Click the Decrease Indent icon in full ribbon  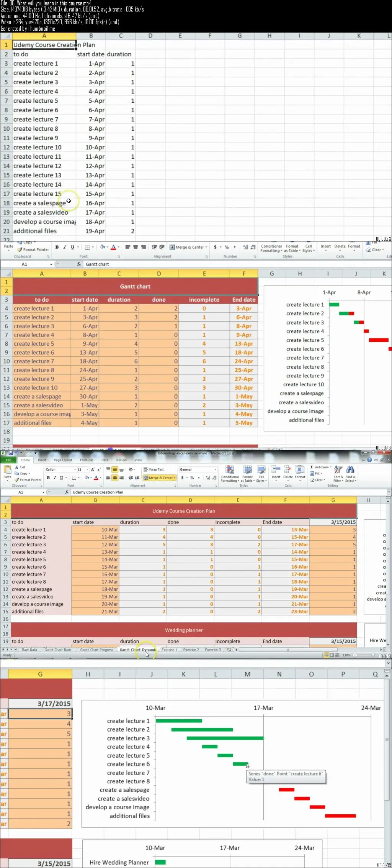(131, 478)
